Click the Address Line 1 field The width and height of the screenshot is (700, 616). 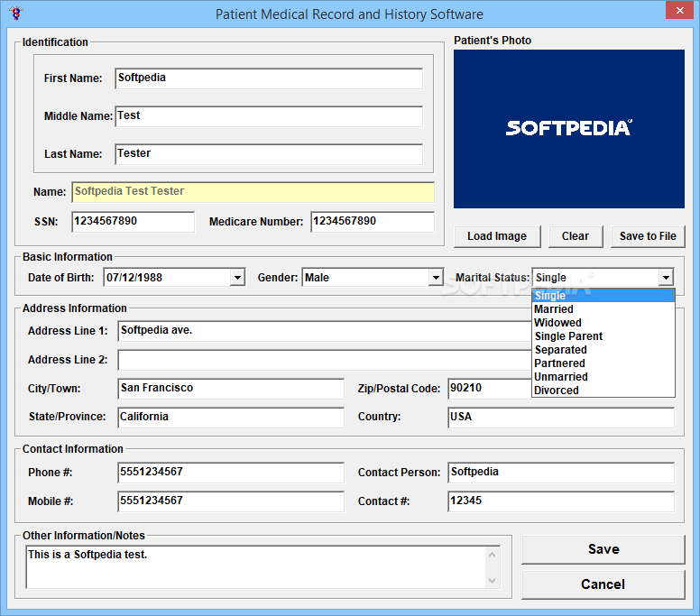tap(325, 331)
